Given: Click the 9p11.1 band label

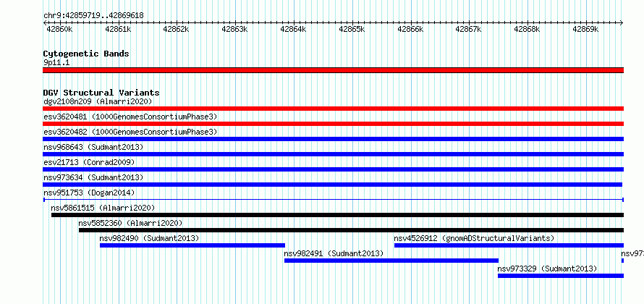Looking at the screenshot, I should (56, 63).
